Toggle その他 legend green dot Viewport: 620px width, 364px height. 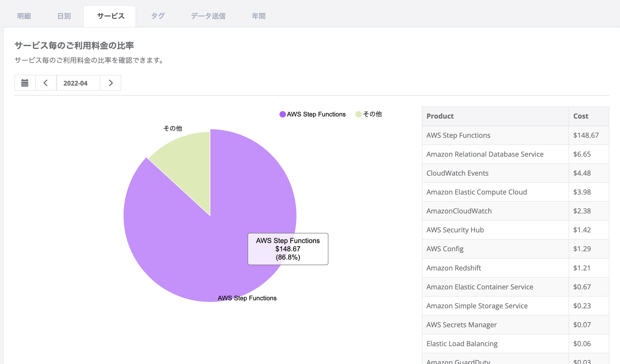pos(359,114)
